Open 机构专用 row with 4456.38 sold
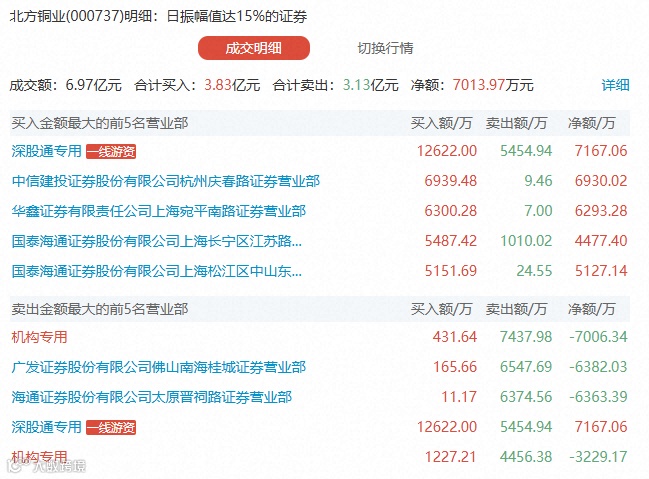 tap(39, 457)
